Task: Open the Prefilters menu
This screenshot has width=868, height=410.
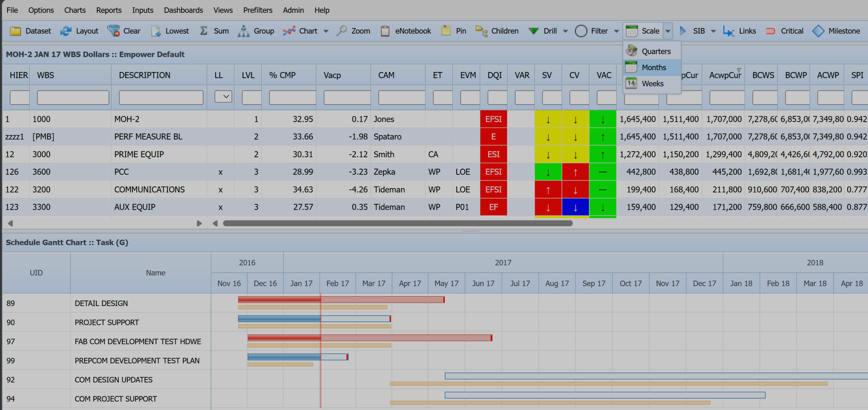Action: (258, 10)
